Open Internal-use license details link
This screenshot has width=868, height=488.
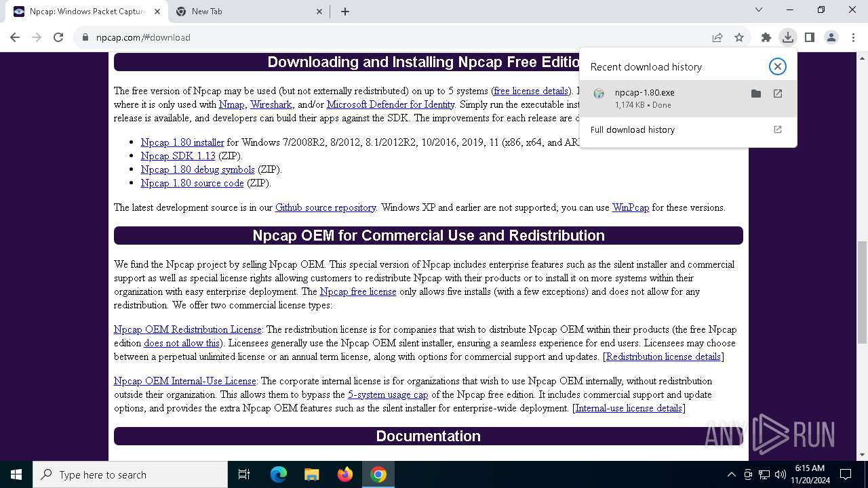click(x=629, y=408)
